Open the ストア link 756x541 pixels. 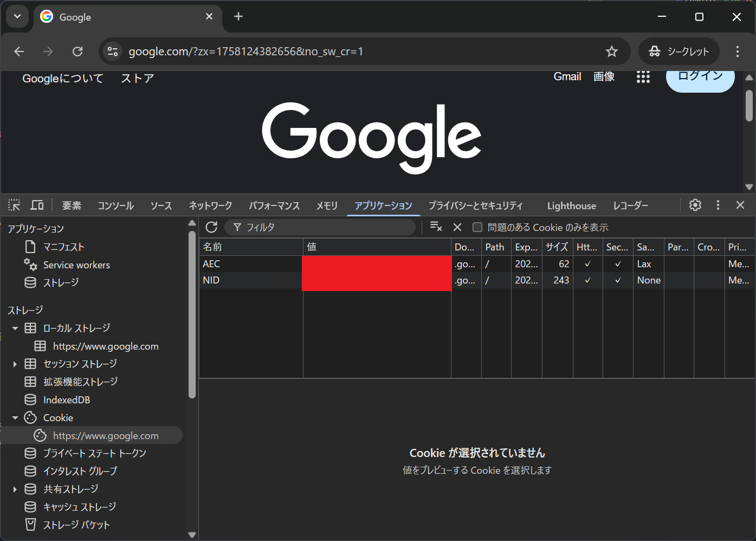click(138, 79)
